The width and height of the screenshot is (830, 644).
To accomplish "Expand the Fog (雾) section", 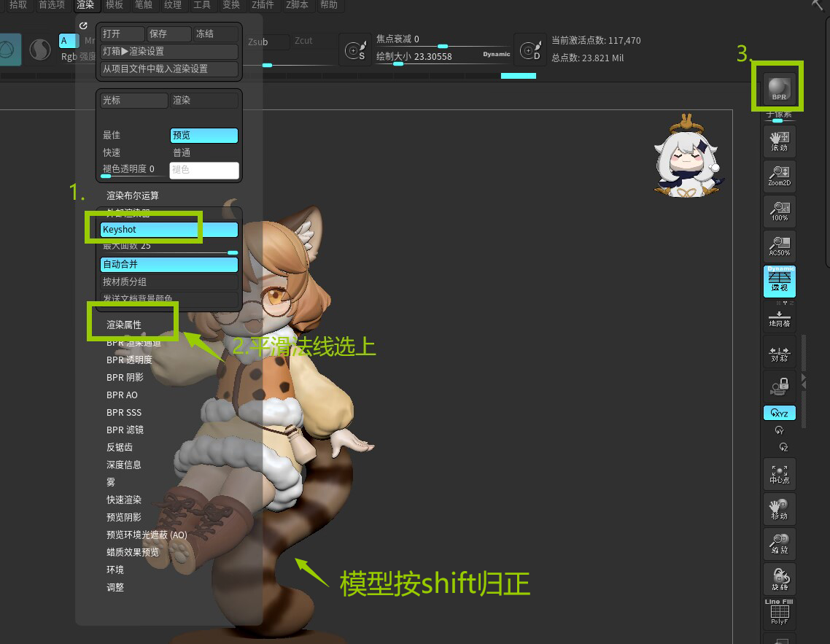I will [111, 482].
